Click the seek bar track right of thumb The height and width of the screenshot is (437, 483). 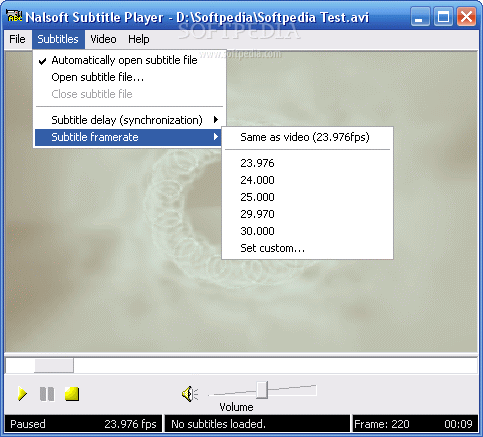pyautogui.click(x=275, y=365)
